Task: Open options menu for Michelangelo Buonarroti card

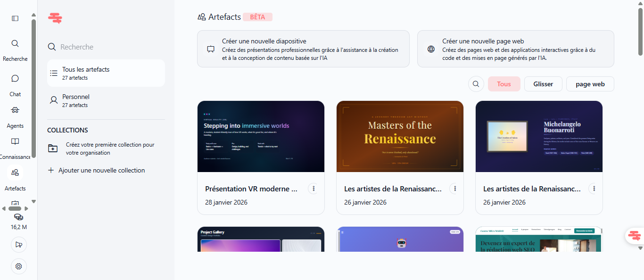Action: pyautogui.click(x=594, y=189)
